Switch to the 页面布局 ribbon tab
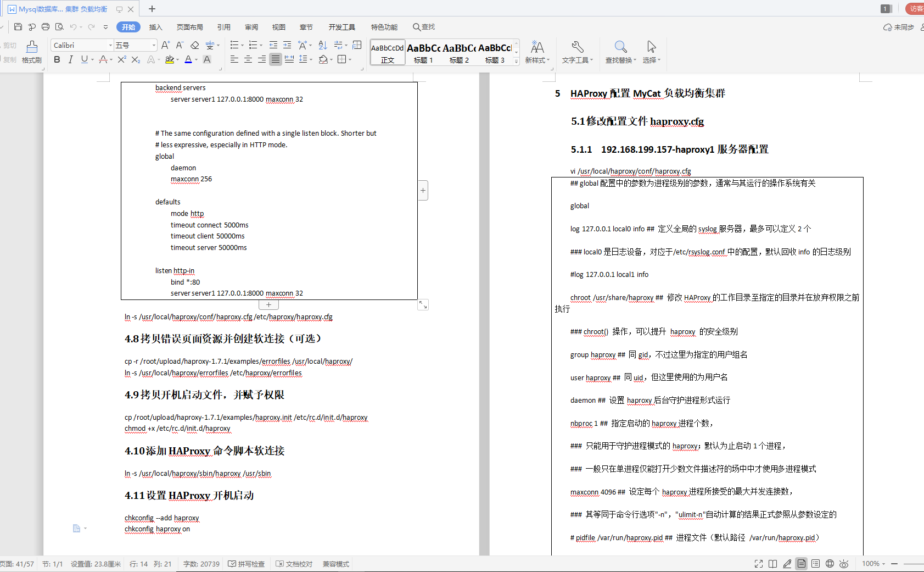Image resolution: width=924 pixels, height=572 pixels. coord(190,26)
